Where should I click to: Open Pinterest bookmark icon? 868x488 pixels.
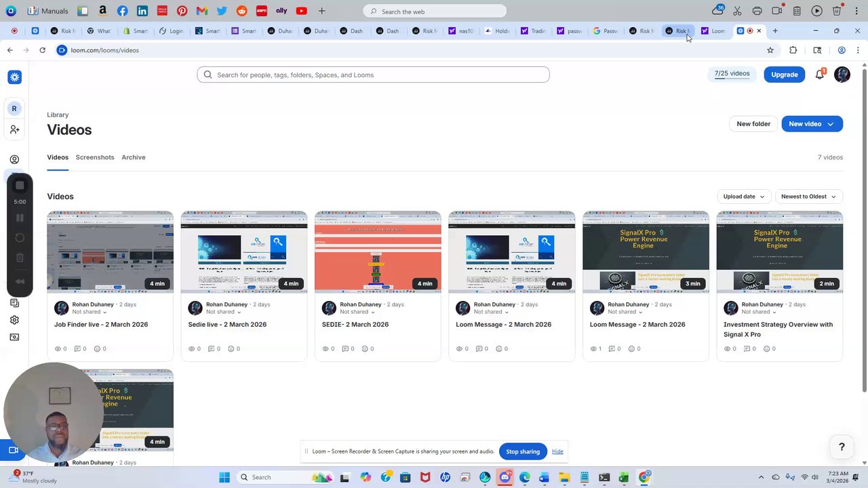(x=182, y=11)
